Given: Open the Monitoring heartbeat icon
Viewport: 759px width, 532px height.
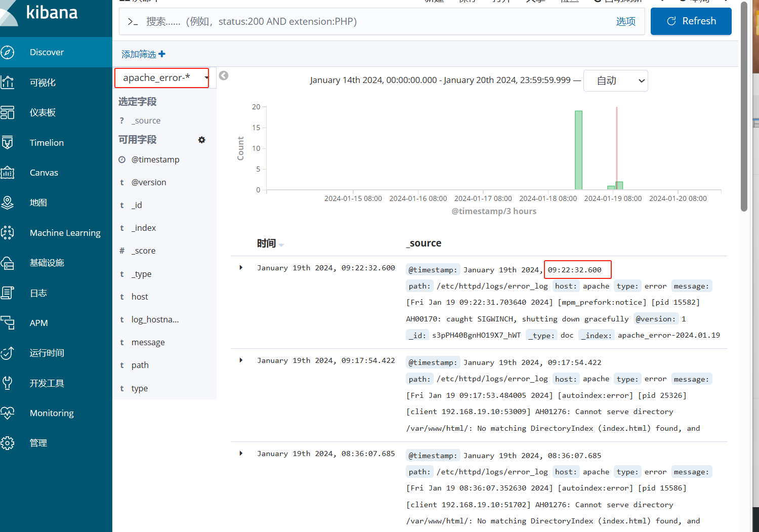Looking at the screenshot, I should coord(7,413).
